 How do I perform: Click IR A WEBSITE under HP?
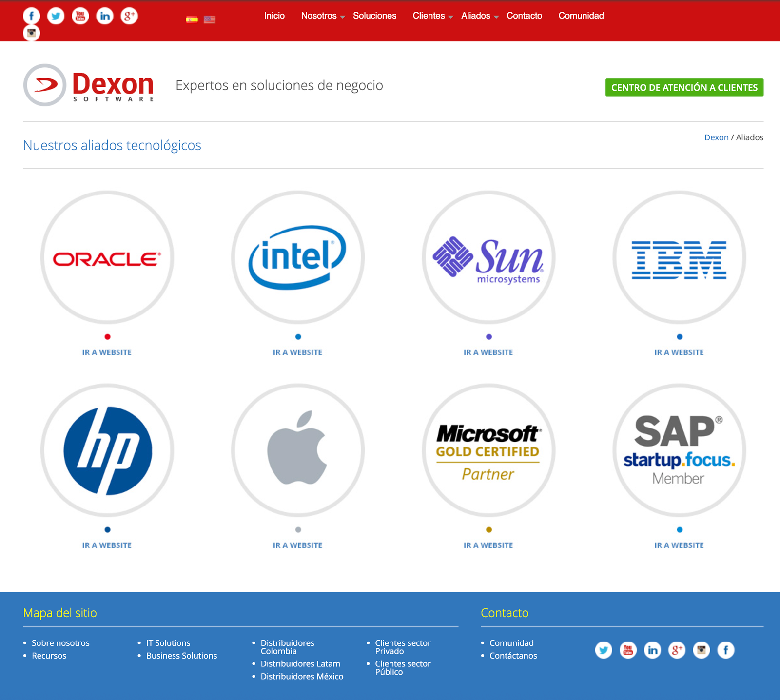[x=107, y=545]
